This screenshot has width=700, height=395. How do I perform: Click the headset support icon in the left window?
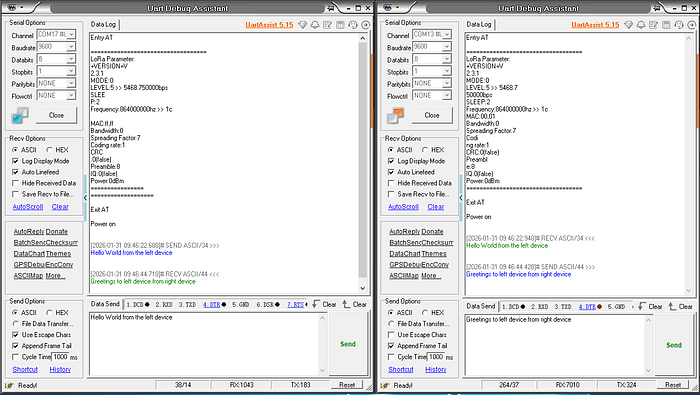pyautogui.click(x=353, y=25)
